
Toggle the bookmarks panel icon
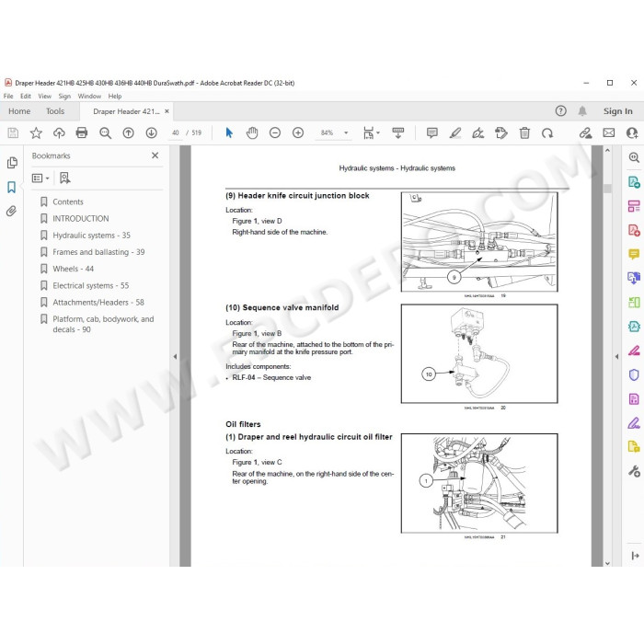coord(11,188)
